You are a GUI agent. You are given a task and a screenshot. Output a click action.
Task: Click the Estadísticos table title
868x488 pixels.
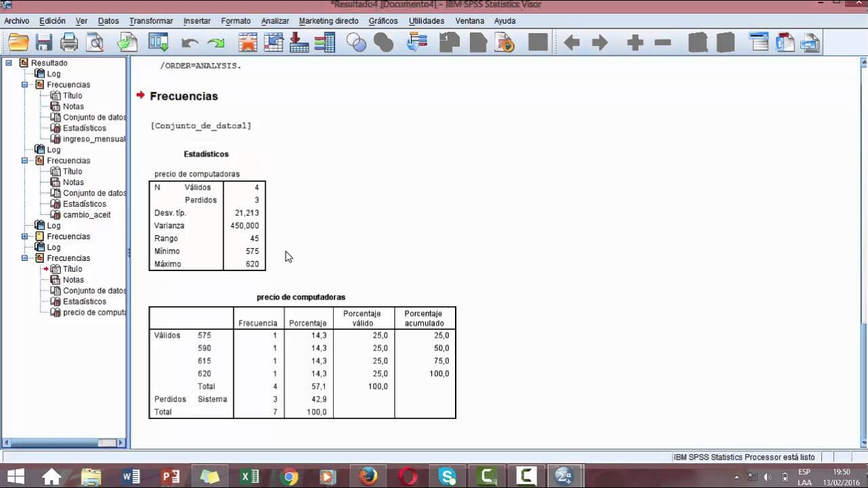pos(206,154)
